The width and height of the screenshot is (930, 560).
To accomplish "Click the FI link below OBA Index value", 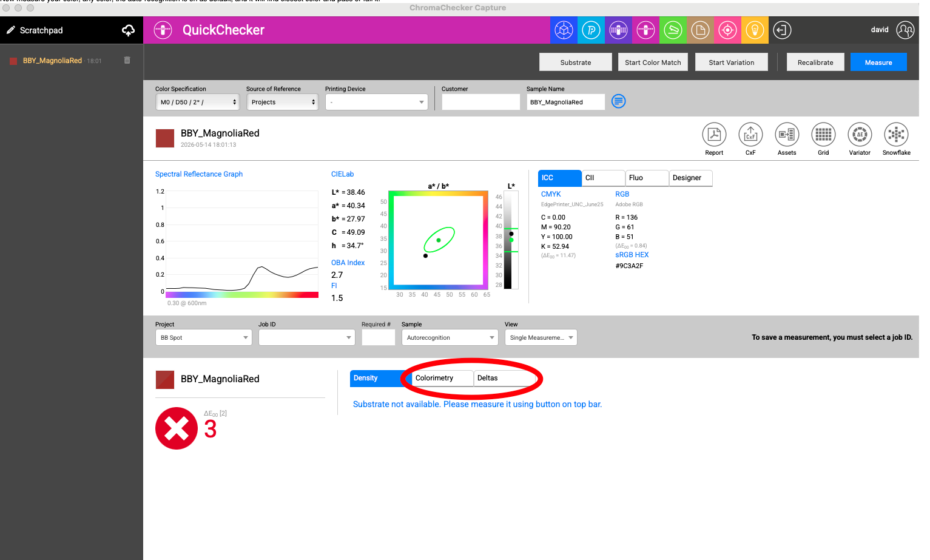I will pyautogui.click(x=334, y=286).
